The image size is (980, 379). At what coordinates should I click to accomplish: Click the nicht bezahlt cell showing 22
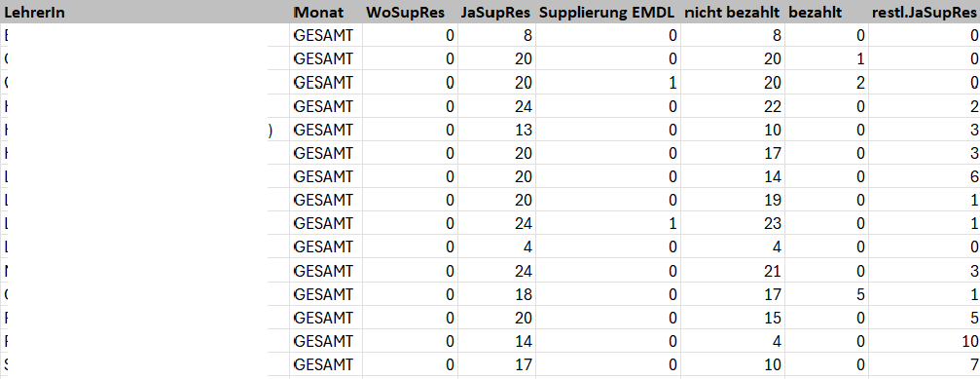click(733, 106)
